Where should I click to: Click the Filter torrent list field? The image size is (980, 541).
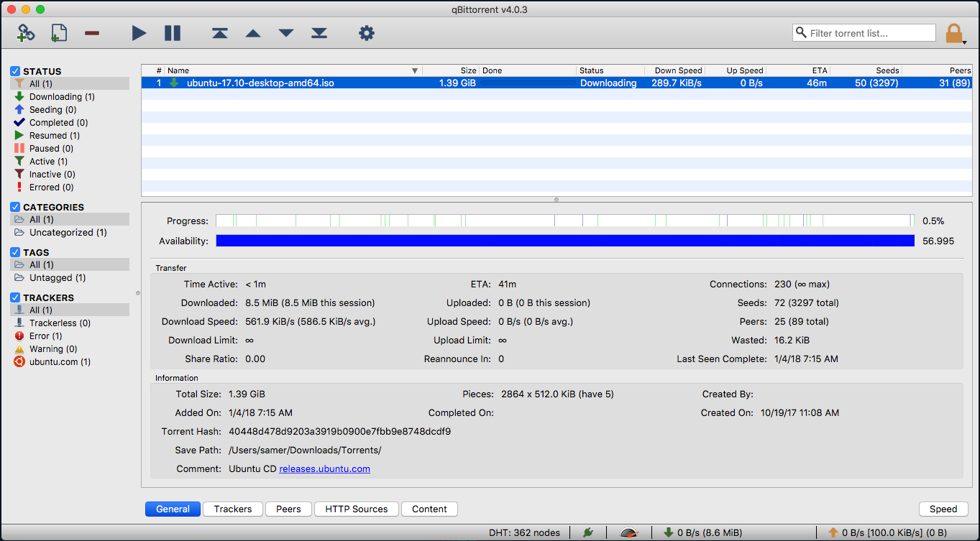pyautogui.click(x=863, y=32)
